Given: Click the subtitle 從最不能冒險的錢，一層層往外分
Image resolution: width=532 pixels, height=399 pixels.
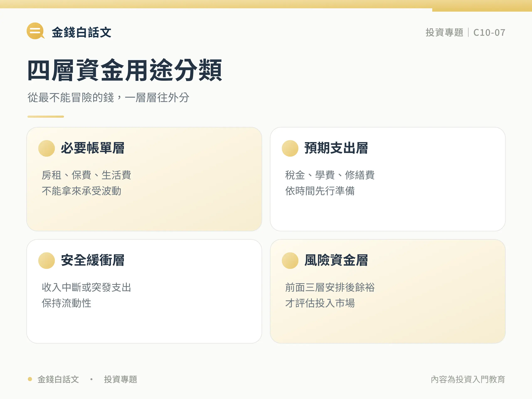Looking at the screenshot, I should 108,97.
